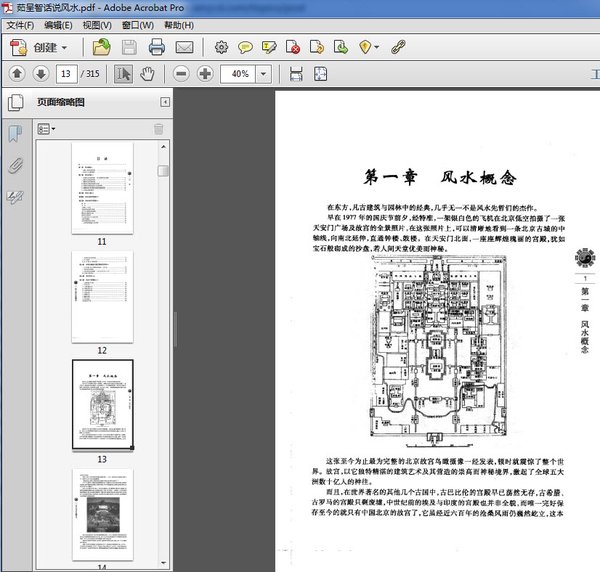The width and height of the screenshot is (600, 572).
Task: Select the highlight text tool
Action: (269, 47)
